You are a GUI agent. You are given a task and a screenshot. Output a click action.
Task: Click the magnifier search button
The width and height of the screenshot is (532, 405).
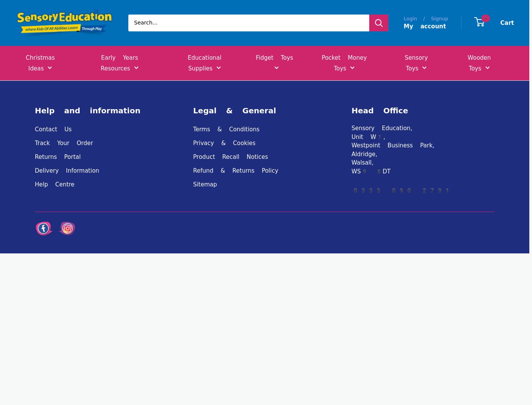[378, 23]
